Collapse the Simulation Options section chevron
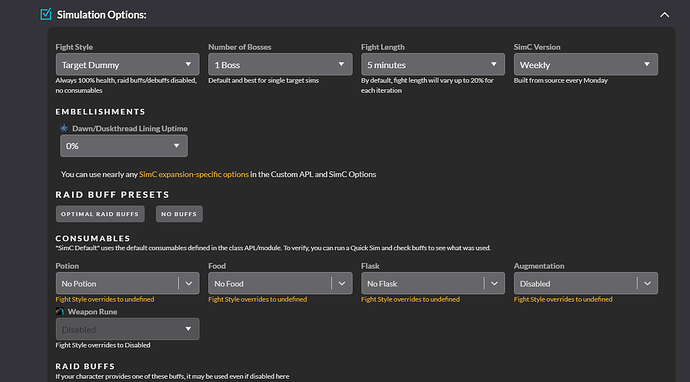This screenshot has height=382, width=690. [x=664, y=15]
